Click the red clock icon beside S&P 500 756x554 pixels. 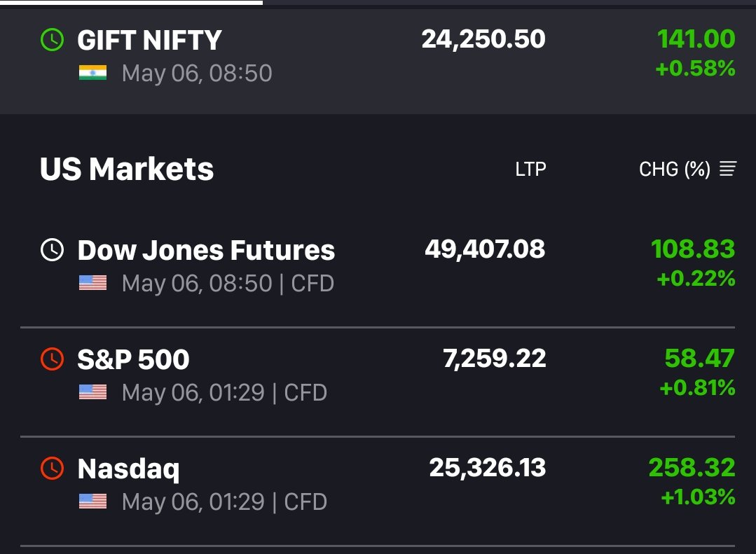pyautogui.click(x=52, y=359)
